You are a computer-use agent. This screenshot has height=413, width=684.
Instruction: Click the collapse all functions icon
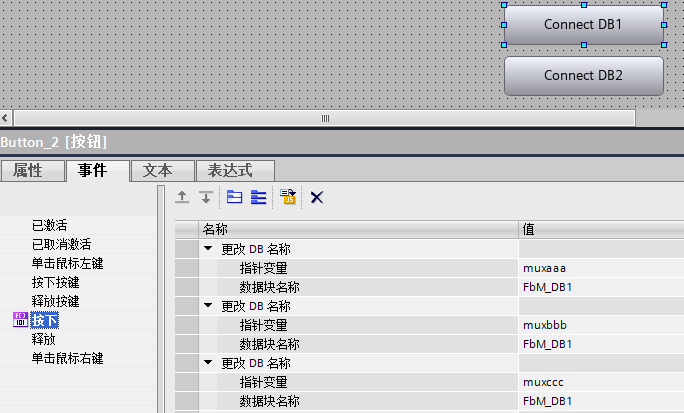pos(258,198)
